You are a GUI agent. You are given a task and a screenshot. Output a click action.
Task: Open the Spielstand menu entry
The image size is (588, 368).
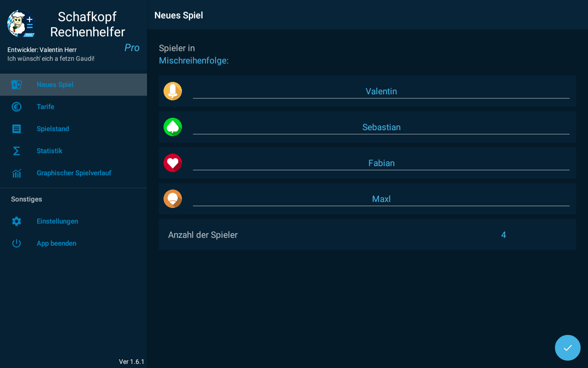[x=73, y=129]
